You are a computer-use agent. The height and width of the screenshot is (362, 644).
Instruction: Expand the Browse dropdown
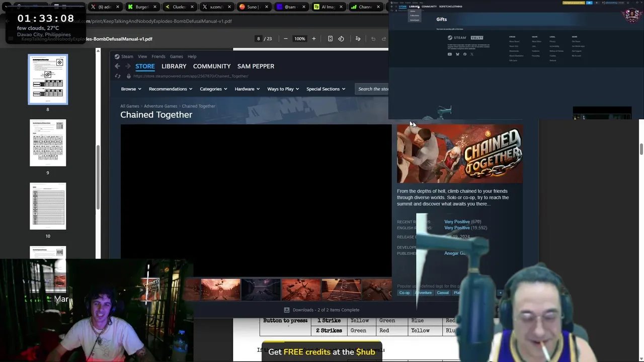click(x=131, y=89)
